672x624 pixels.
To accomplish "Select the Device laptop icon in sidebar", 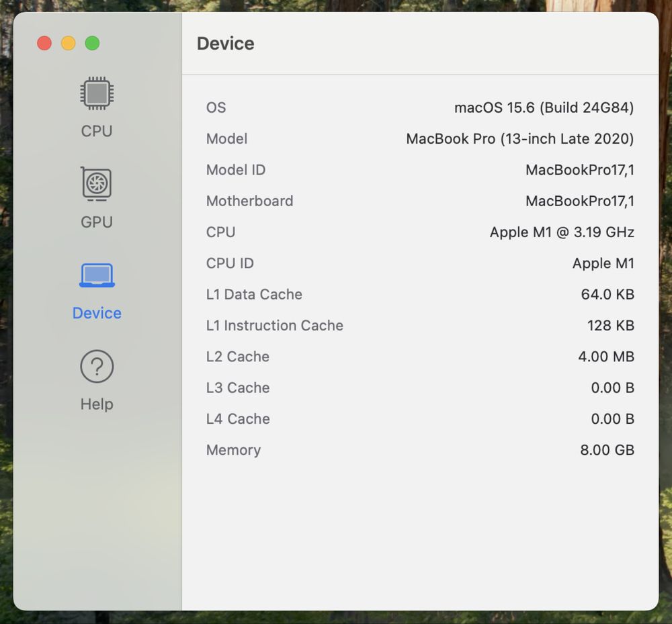I will (x=97, y=275).
